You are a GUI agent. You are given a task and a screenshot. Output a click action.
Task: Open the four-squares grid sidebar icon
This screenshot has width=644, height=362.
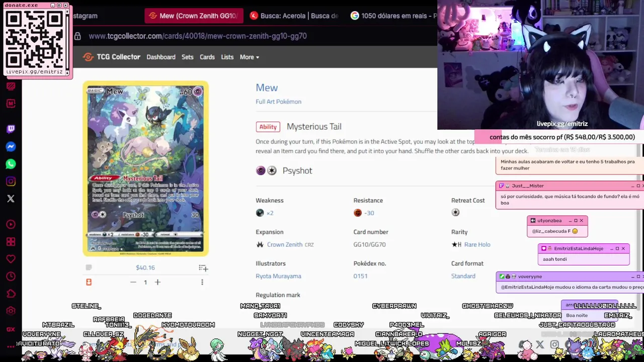pos(11,242)
